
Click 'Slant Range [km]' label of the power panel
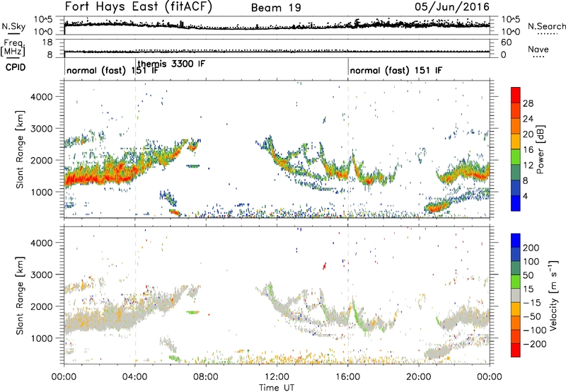(x=20, y=149)
